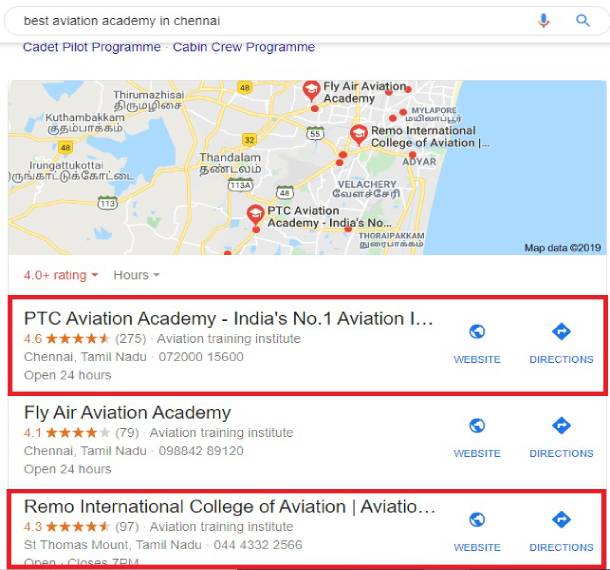Open Remo International College website icon

pyautogui.click(x=477, y=520)
